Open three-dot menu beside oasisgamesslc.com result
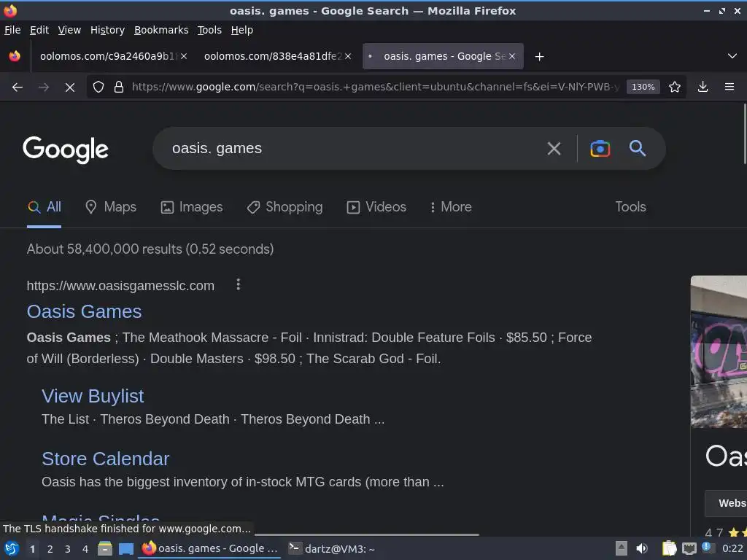747x560 pixels. point(239,285)
